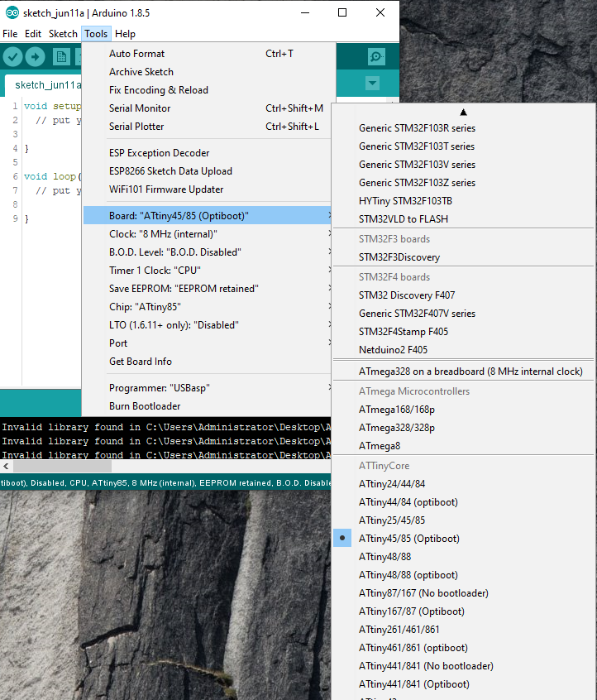The image size is (597, 700).
Task: Open WiFi101 Firmware Updater
Action: [x=208, y=189]
